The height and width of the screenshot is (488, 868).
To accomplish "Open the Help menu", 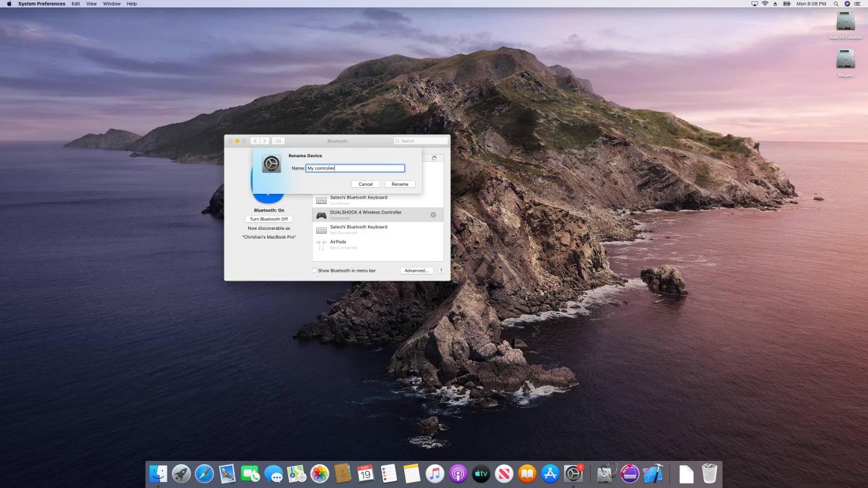I will tap(132, 4).
